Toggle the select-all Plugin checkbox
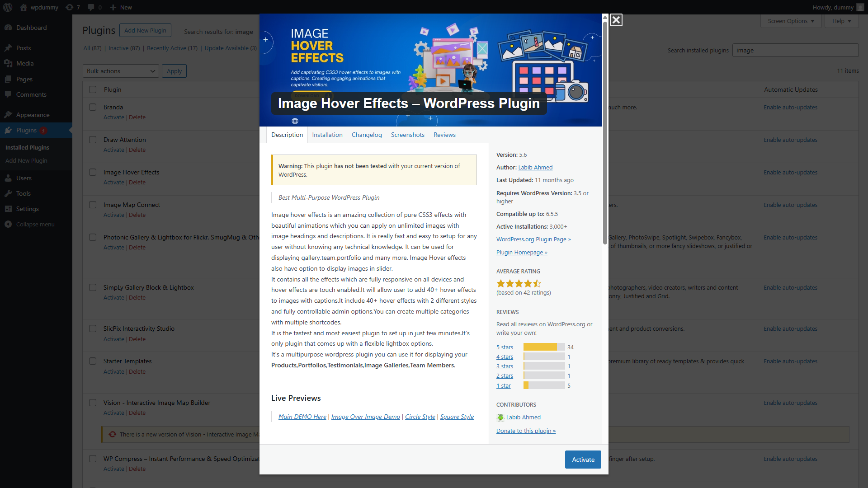Screen dimensions: 868x488 (x=93, y=89)
